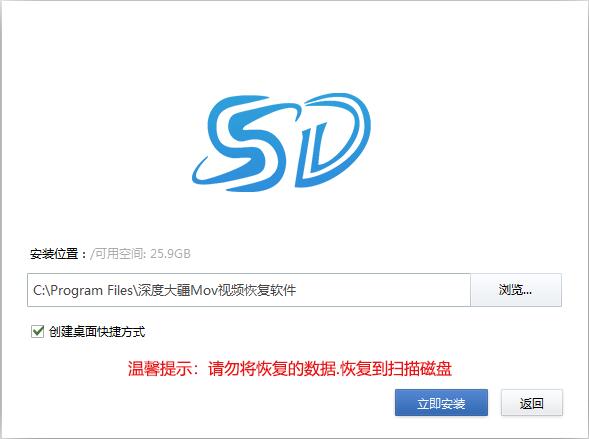Click the empty area of the path box
This screenshot has width=589, height=439.
(383, 290)
